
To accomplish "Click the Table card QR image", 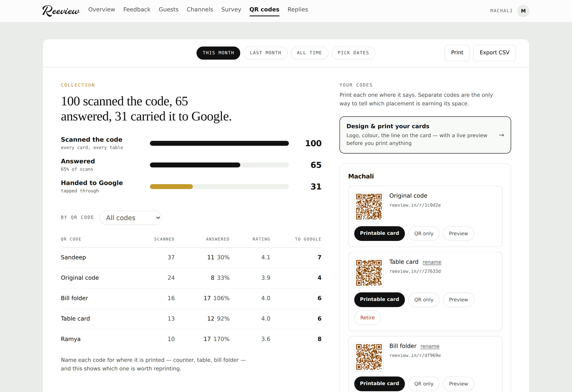I will tap(369, 273).
